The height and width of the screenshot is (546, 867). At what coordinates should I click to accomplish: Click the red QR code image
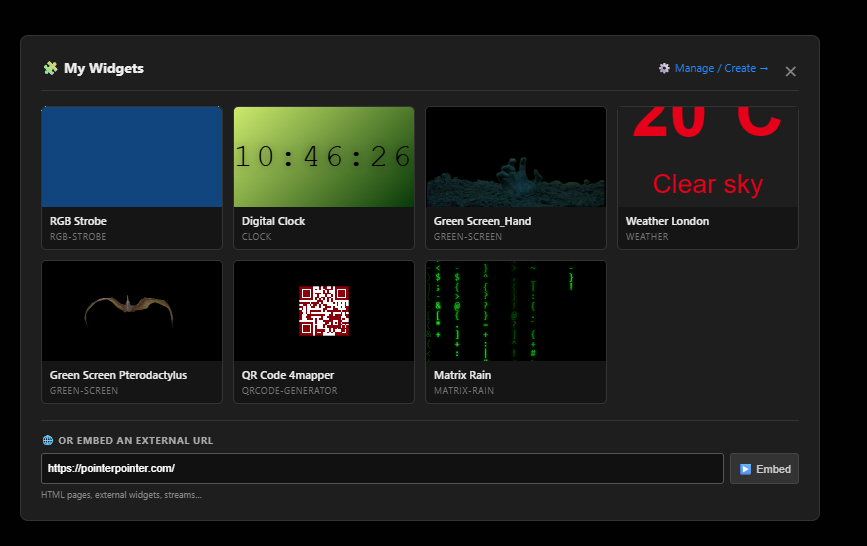point(324,311)
